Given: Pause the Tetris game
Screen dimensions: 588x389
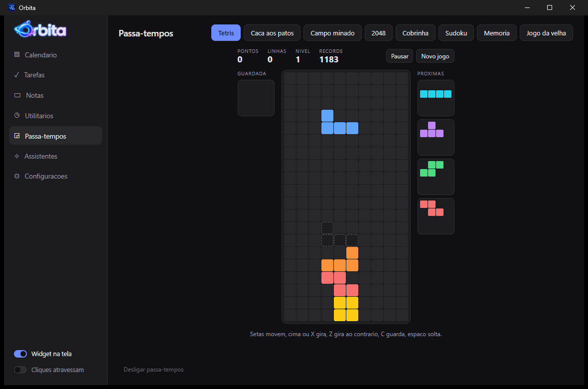Looking at the screenshot, I should [x=400, y=56].
